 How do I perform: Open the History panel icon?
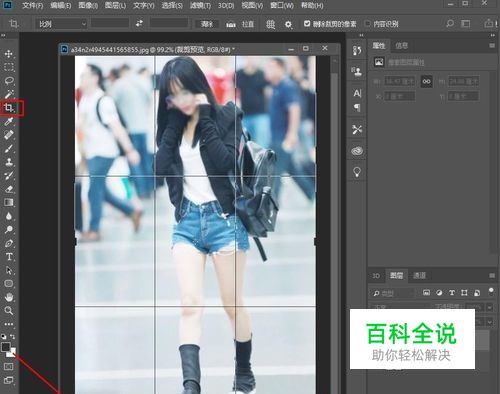(x=357, y=50)
